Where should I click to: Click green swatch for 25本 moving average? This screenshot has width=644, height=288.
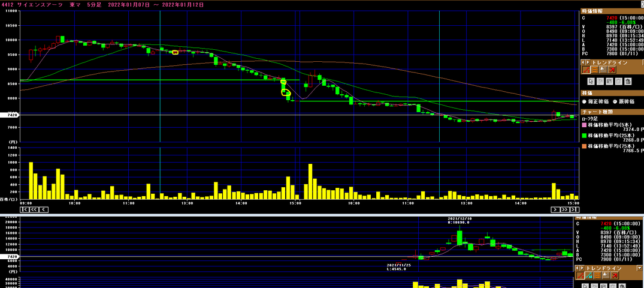584,136
